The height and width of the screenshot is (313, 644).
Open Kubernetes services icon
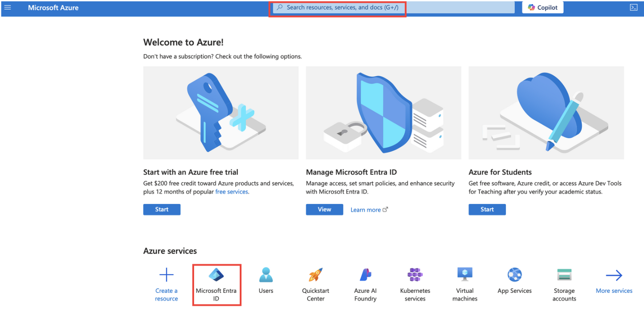coord(415,275)
